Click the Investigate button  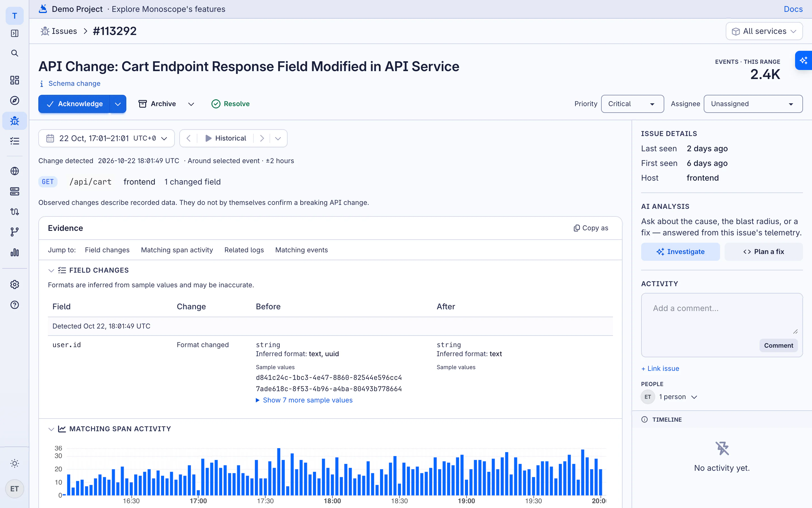coord(680,252)
